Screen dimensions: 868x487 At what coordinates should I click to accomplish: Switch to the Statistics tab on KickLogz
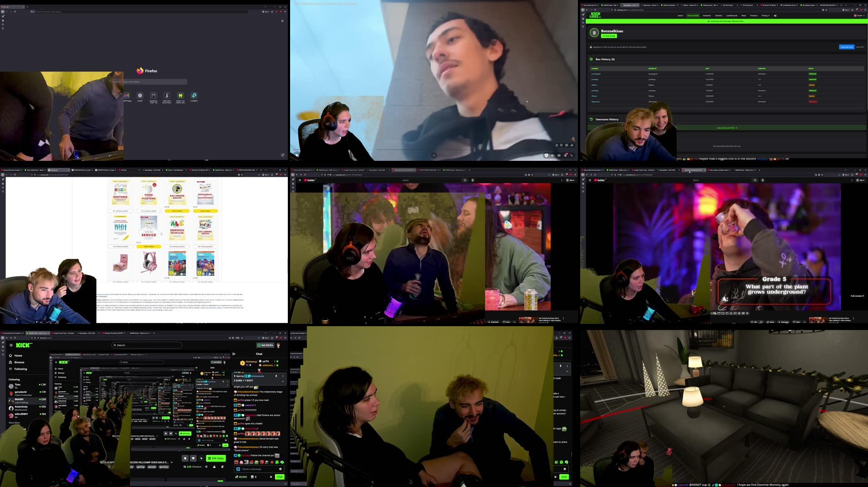click(718, 15)
